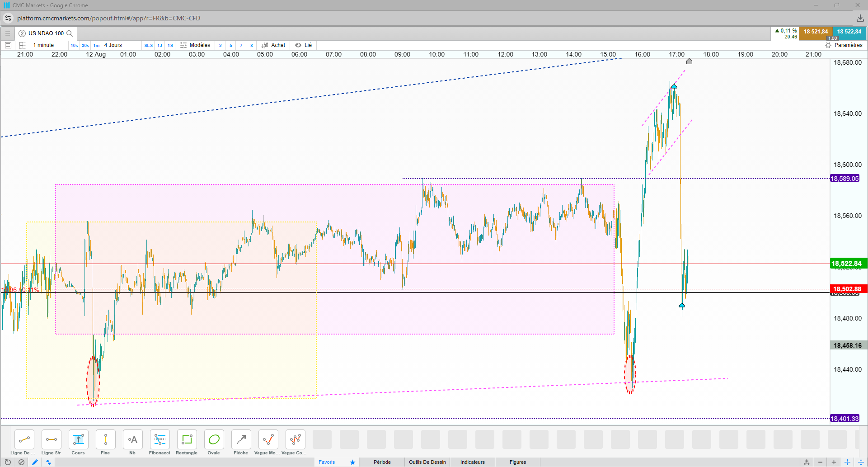The width and height of the screenshot is (868, 467).
Task: Click the 12 Aug date label on time axis
Action: [96, 55]
